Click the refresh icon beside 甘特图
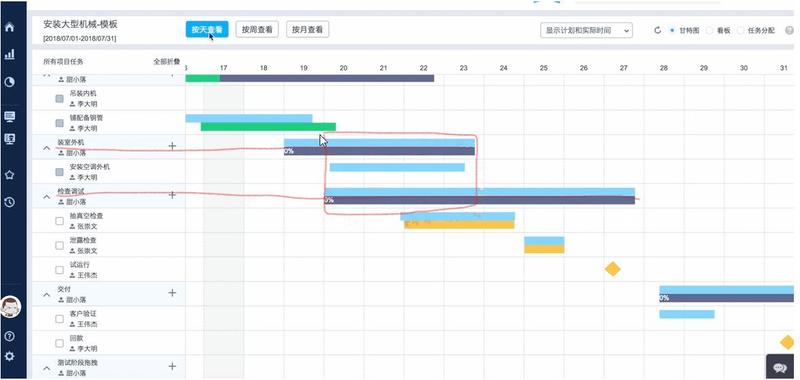 (x=658, y=31)
